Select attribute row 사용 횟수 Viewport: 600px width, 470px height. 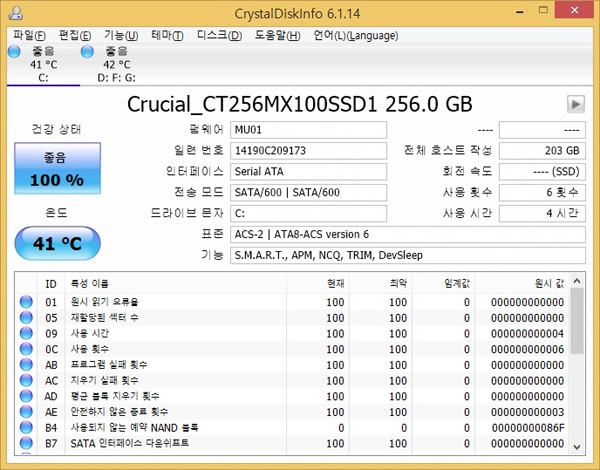pos(292,349)
